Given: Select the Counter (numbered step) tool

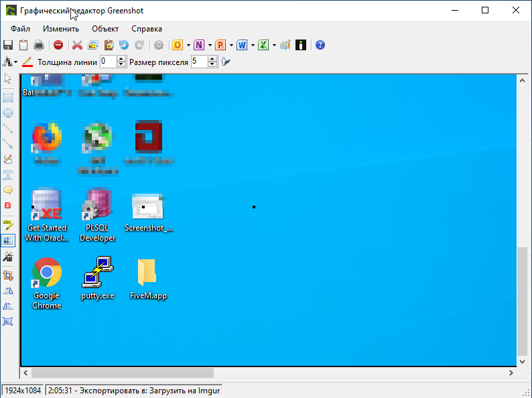Looking at the screenshot, I should pyautogui.click(x=8, y=205).
